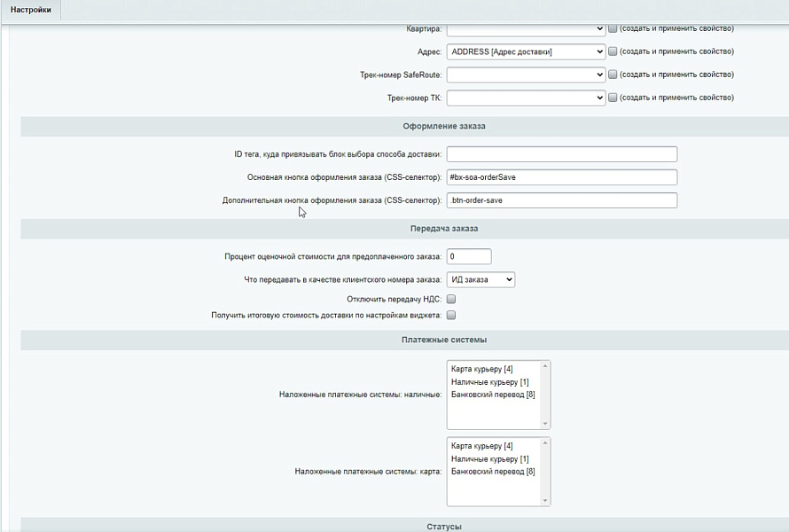
Task: Focus the field containing #bx-soa-orderSave
Action: tap(561, 177)
